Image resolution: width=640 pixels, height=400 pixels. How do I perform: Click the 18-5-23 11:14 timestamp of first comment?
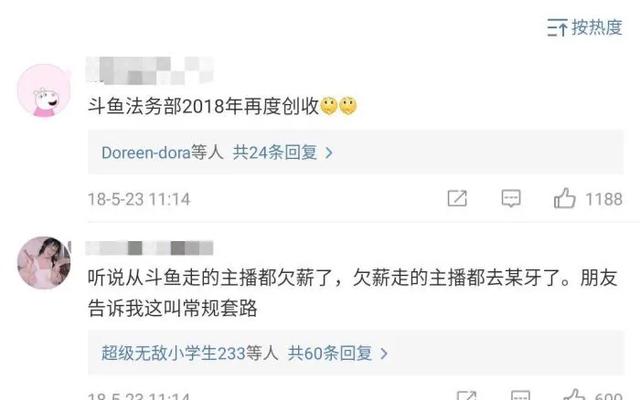(x=139, y=200)
